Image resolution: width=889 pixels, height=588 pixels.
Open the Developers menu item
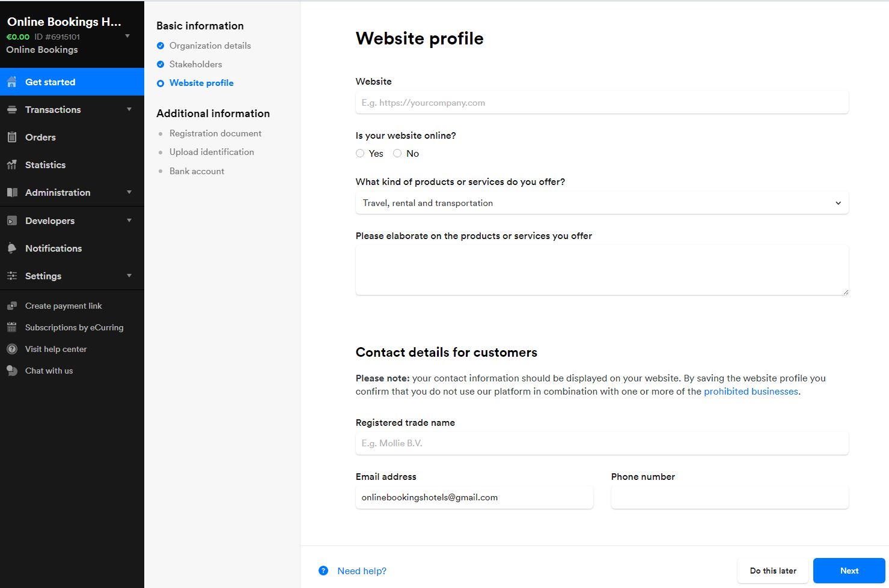click(x=50, y=220)
